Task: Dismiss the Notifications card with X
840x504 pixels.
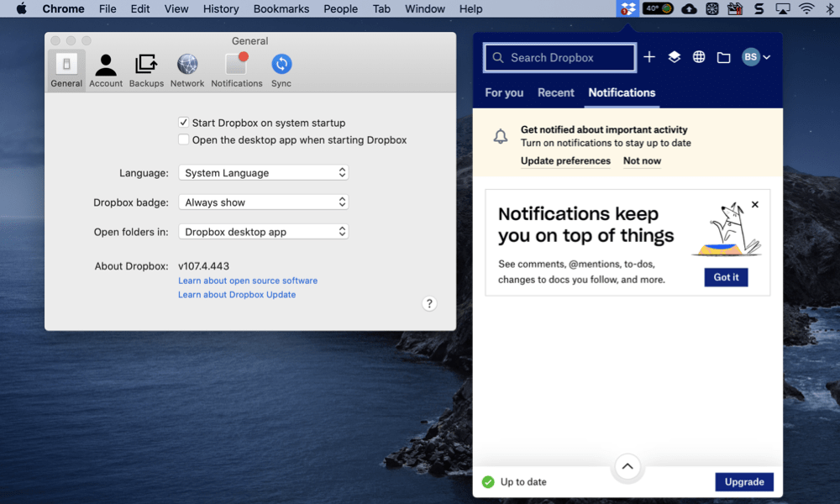Action: point(755,205)
